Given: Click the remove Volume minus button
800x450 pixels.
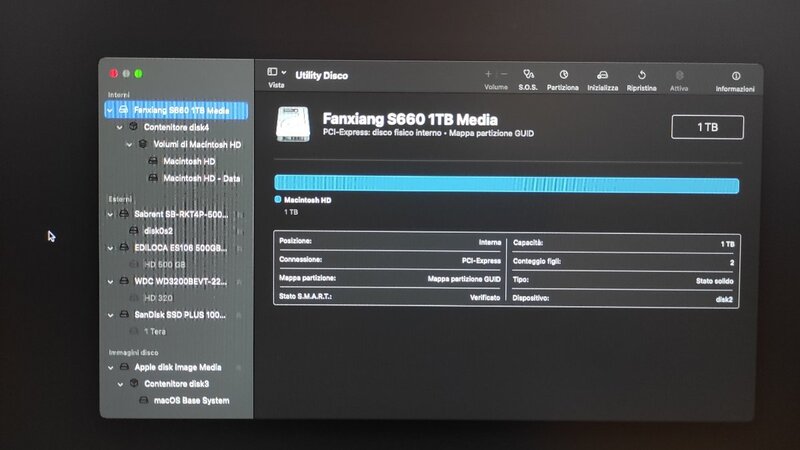Looking at the screenshot, I should (x=504, y=74).
